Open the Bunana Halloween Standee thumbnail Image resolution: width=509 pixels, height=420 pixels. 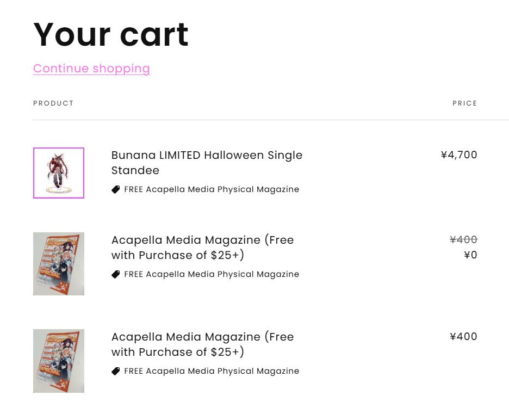[x=59, y=173]
